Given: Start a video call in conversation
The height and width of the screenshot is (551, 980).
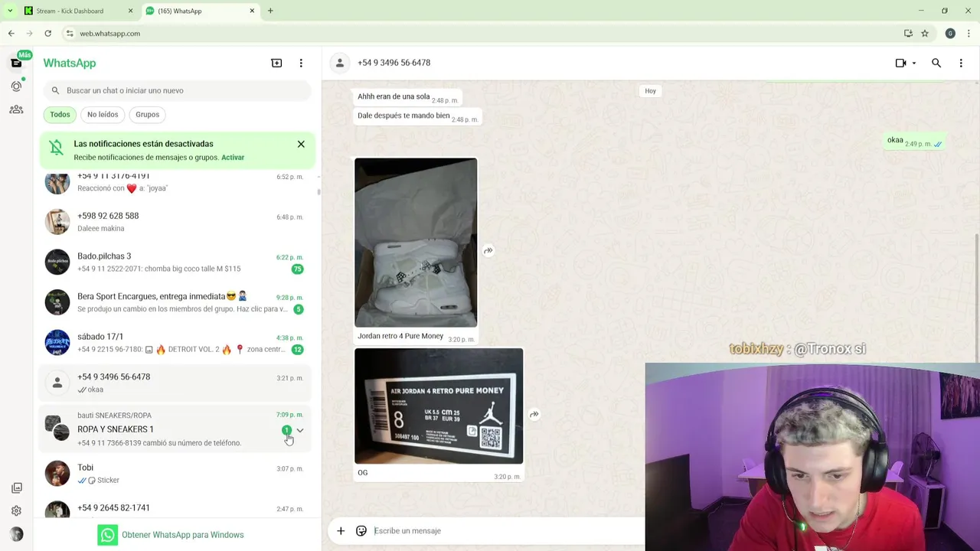Looking at the screenshot, I should pos(900,63).
